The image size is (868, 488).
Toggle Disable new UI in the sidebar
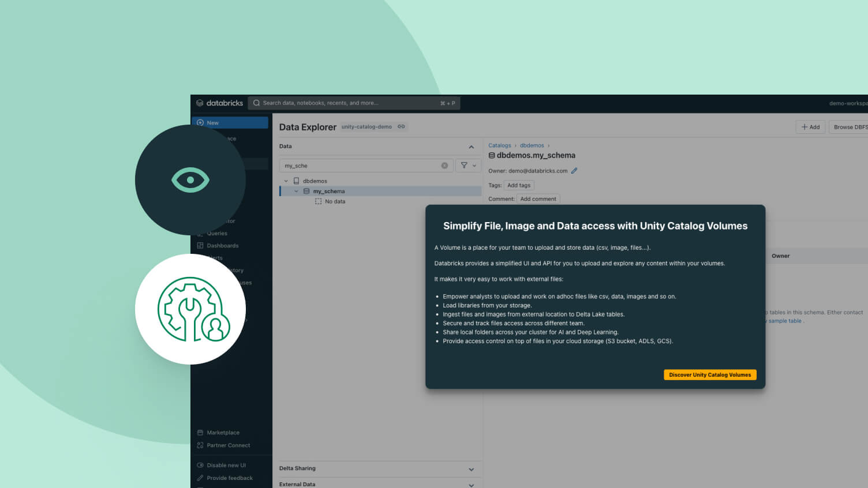pyautogui.click(x=221, y=466)
